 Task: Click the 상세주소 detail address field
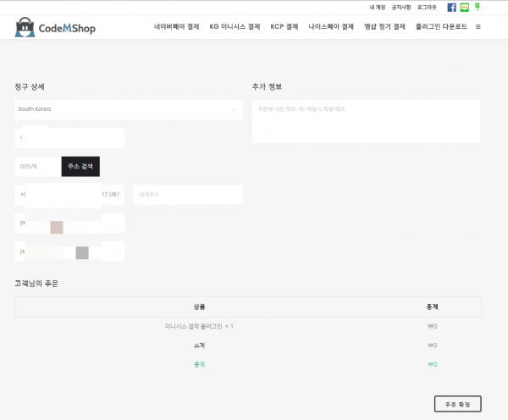tap(188, 195)
